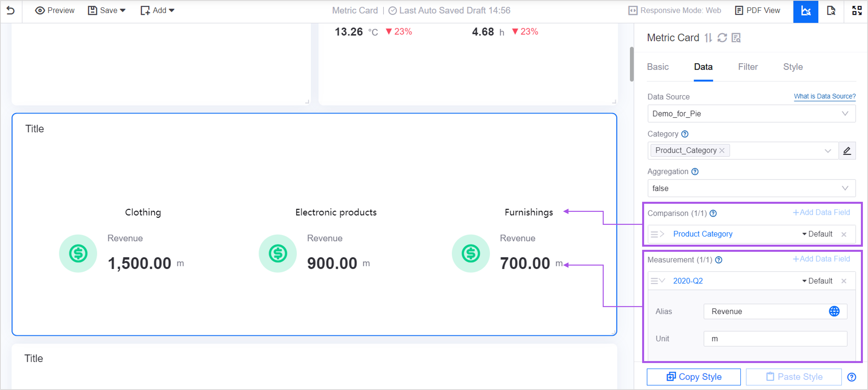Click the sort arrows icon beside Metric Card
Viewport: 868px width, 390px height.
[x=708, y=38]
